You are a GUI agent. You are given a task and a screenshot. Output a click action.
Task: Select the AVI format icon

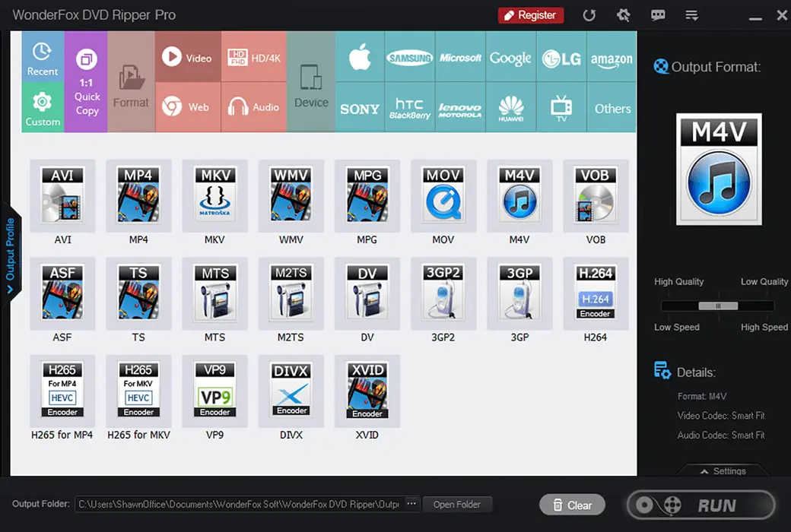tap(62, 195)
